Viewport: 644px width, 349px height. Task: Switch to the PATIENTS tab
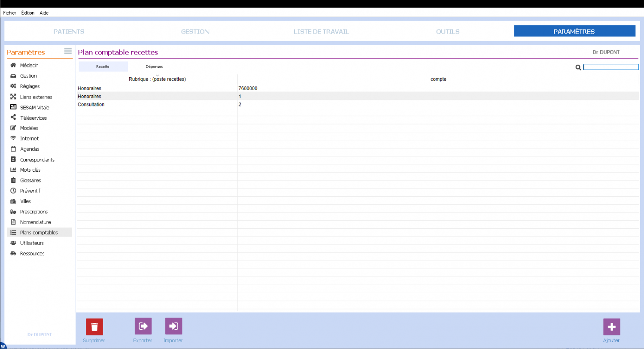click(69, 31)
